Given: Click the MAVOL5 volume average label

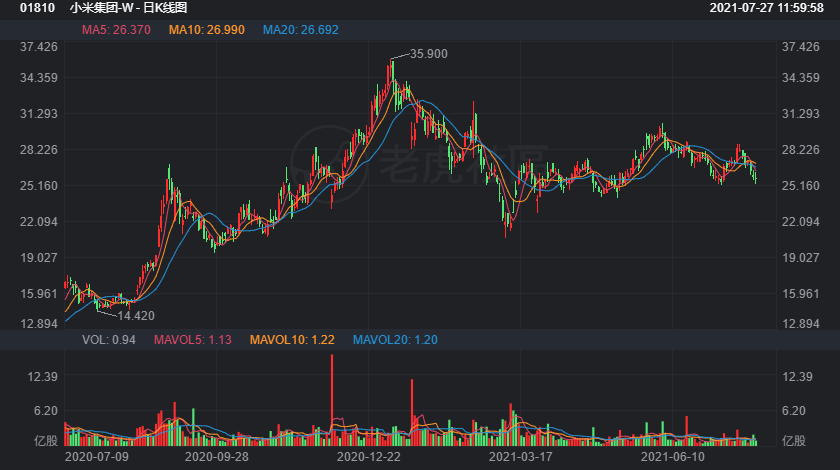Looking at the screenshot, I should click(x=192, y=340).
